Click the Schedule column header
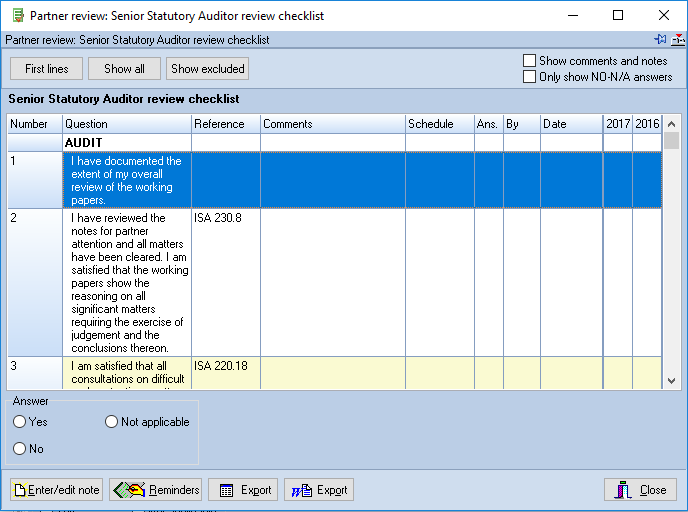The width and height of the screenshot is (688, 512). (x=440, y=124)
